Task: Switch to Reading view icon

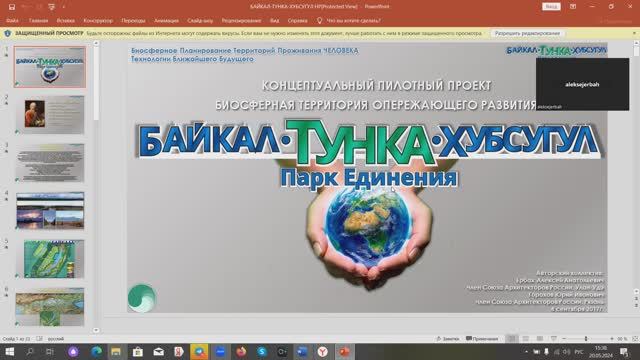Action: [540, 339]
